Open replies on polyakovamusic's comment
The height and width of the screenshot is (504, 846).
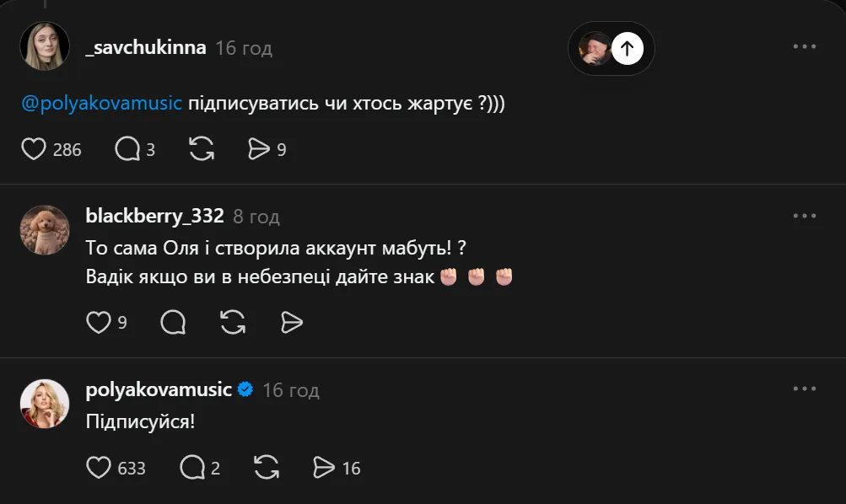tap(193, 467)
